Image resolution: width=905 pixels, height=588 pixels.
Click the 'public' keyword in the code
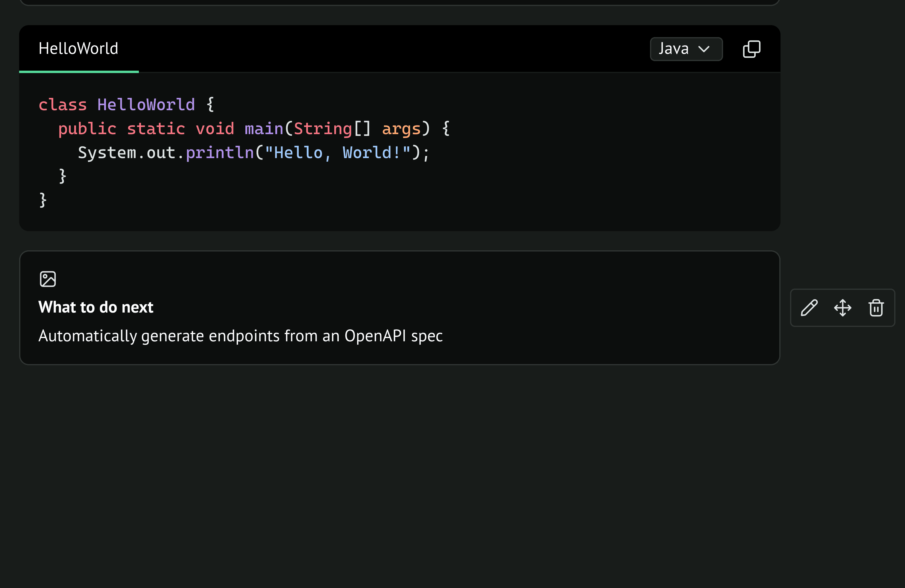tap(87, 129)
